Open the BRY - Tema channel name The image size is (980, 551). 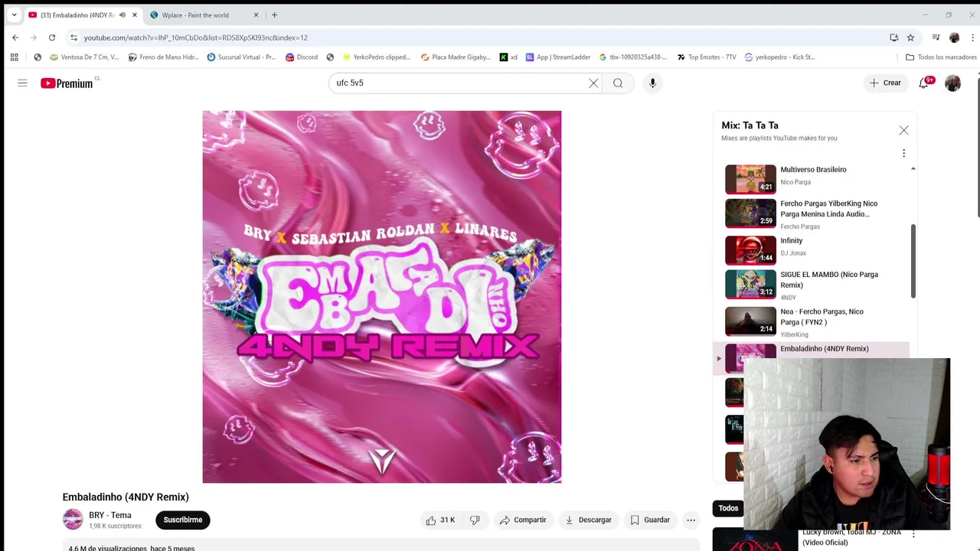(x=110, y=515)
